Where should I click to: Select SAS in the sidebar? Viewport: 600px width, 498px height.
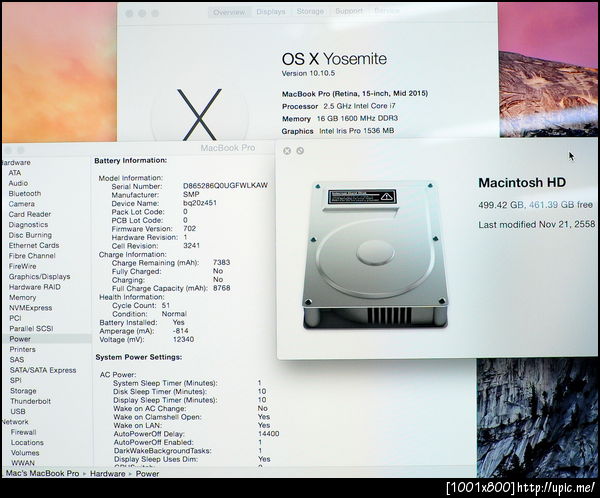pyautogui.click(x=16, y=359)
